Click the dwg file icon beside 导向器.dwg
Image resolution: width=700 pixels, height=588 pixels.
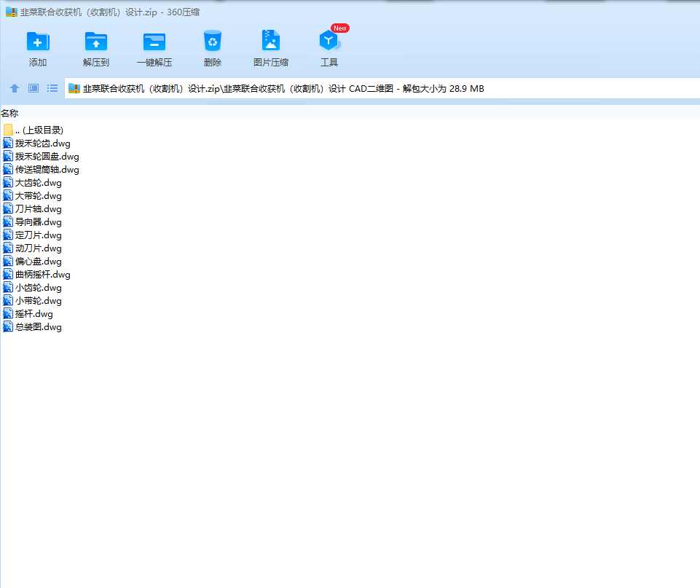[8, 222]
